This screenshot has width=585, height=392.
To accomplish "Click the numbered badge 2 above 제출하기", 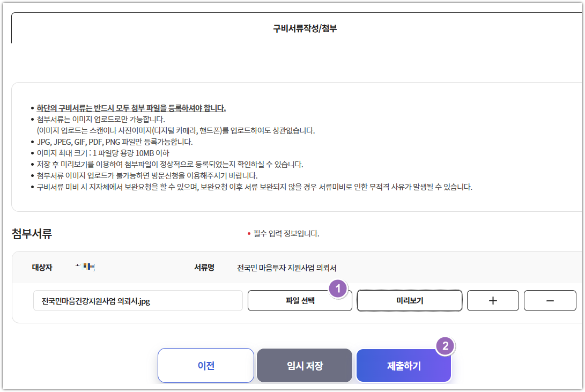I will [x=445, y=347].
